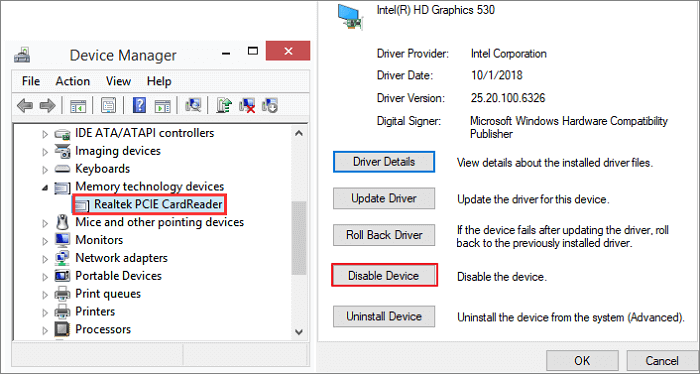Screen dimensions: 700x374
Task: Click the Printers category icon
Action: pos(62,312)
